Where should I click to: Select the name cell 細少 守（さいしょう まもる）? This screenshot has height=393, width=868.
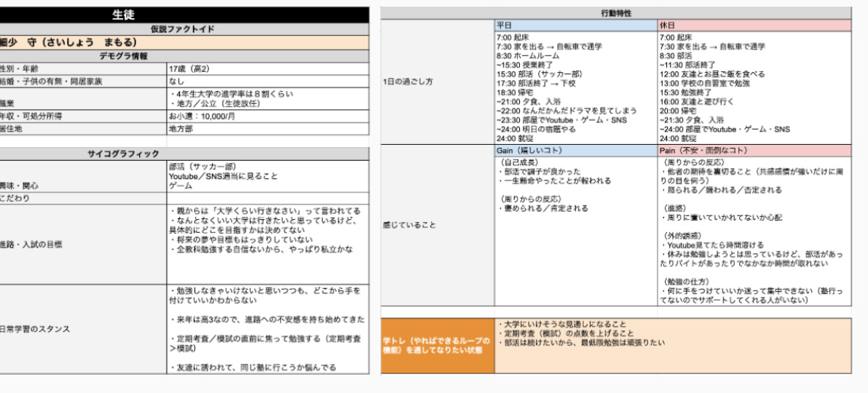pos(184,43)
